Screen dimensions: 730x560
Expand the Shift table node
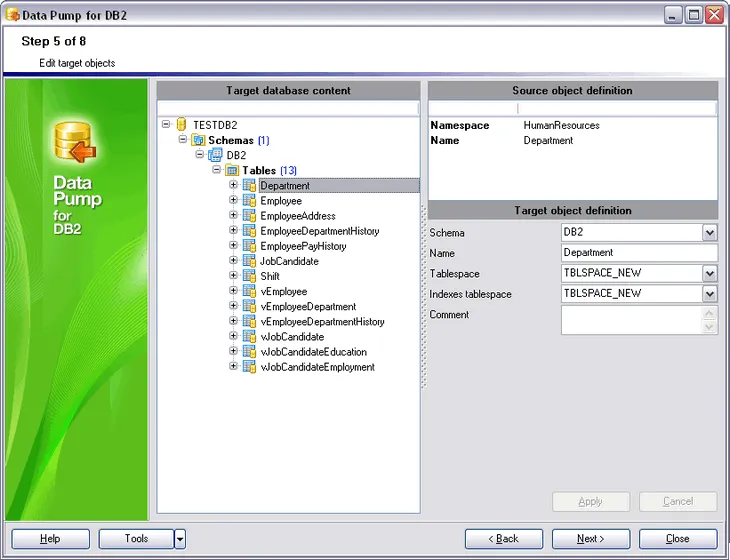234,276
